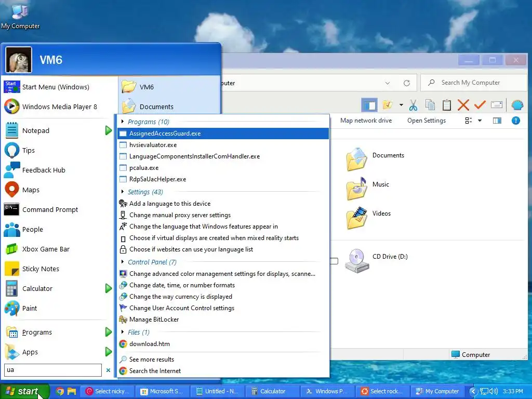Collapse the Control Panel (7) results group
Screen dimensions: 532x399
tap(123, 262)
